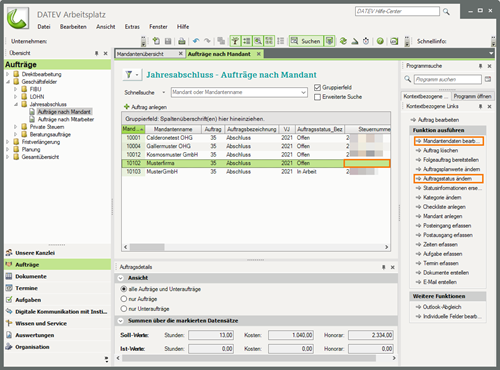Click the stopwatch toolbar icon
Screen dimensions: 500x370
[x=366, y=41]
